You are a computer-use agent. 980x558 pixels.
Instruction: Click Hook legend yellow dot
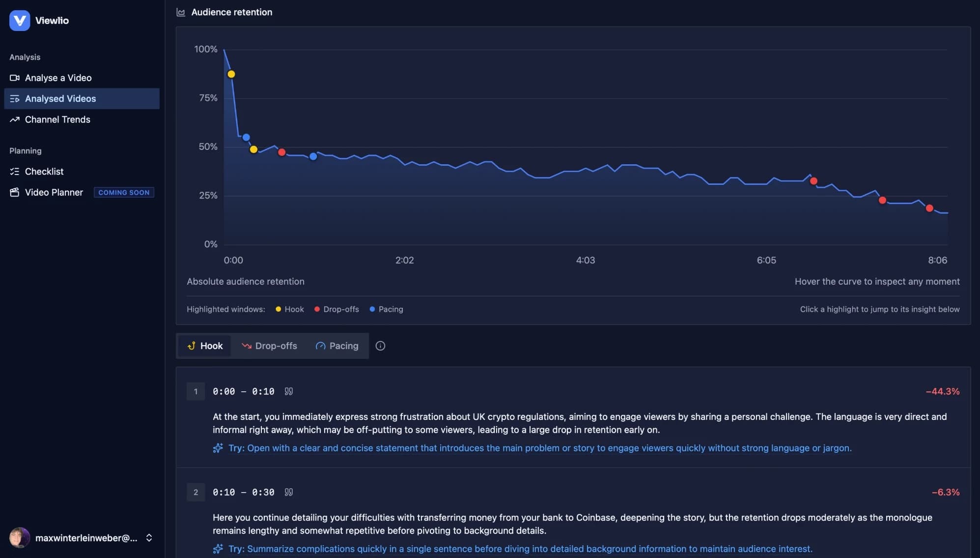point(278,309)
